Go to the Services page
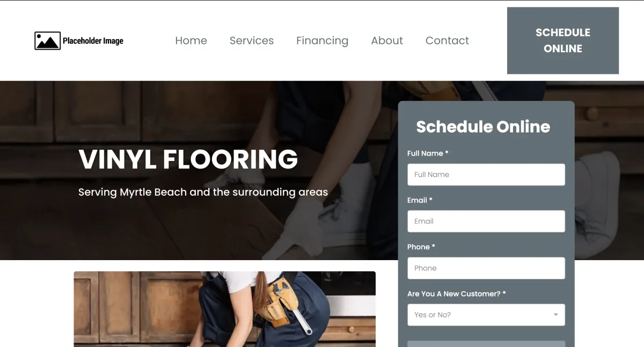This screenshot has height=347, width=644. pos(252,41)
